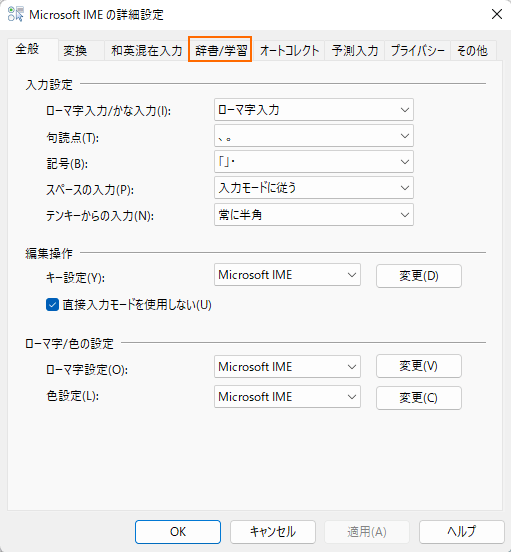511x552 pixels.
Task: Click the Microsoft IME title bar icon
Action: point(15,14)
